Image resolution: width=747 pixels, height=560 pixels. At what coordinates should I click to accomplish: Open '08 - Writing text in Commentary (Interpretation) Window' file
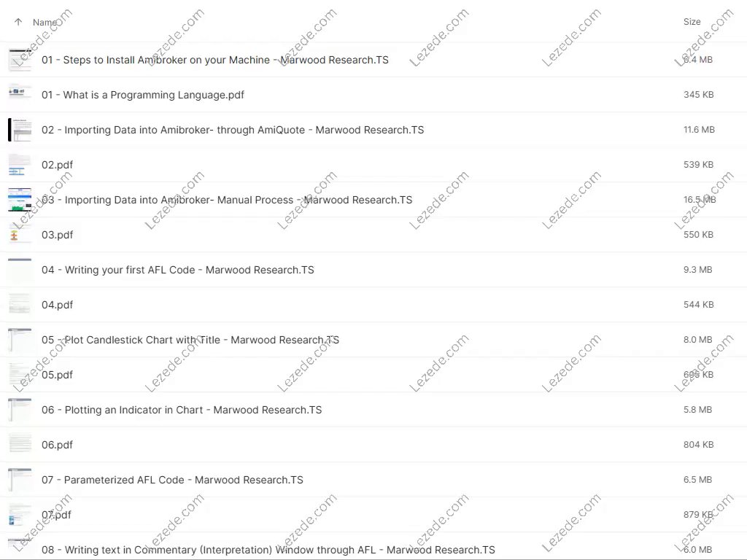[268, 550]
